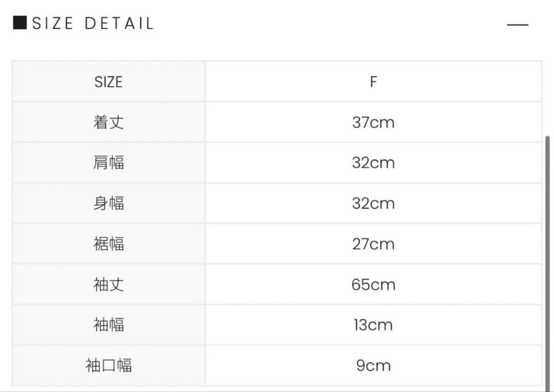Select the 身幅 row label
Viewport: 554px width, 392px height.
pyautogui.click(x=108, y=203)
